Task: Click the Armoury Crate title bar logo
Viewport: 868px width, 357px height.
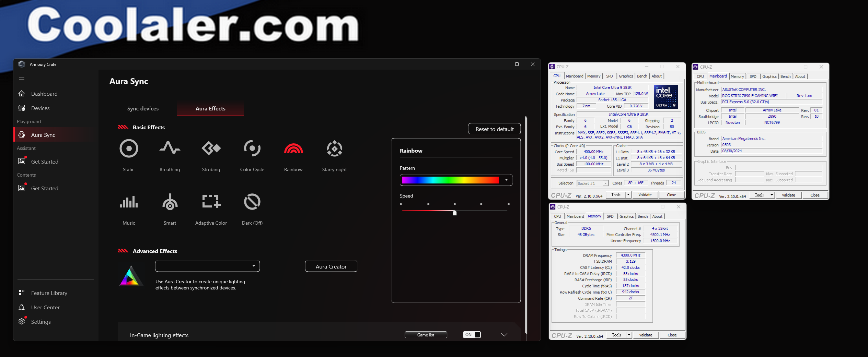Action: tap(22, 64)
